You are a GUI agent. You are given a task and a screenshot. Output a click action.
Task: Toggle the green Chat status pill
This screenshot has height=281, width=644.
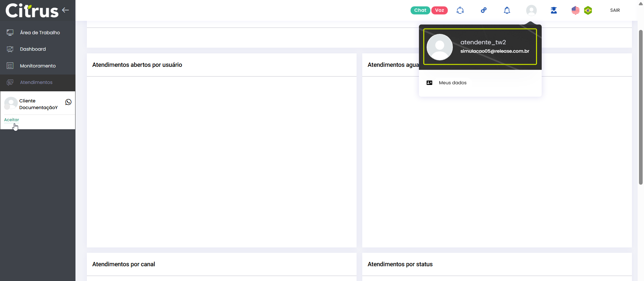pyautogui.click(x=420, y=10)
